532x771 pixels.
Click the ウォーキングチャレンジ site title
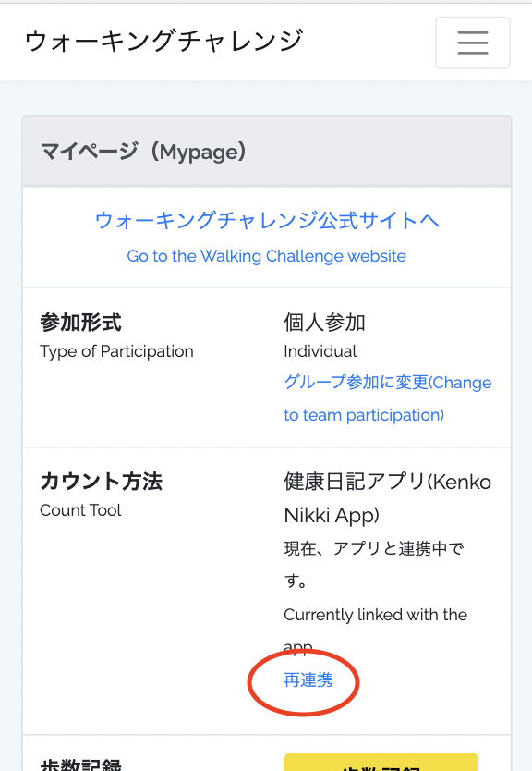coord(164,41)
